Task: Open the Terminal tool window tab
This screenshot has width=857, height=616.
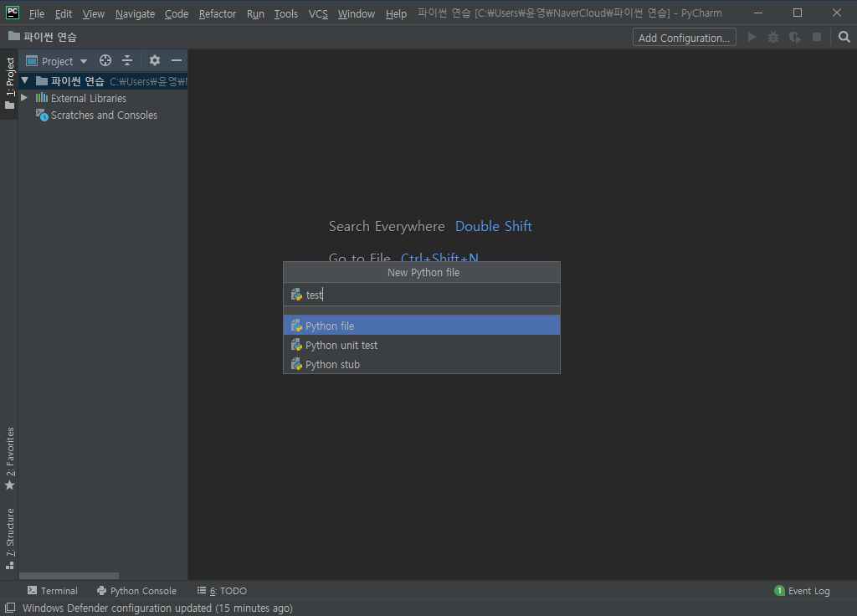Action: (x=53, y=591)
